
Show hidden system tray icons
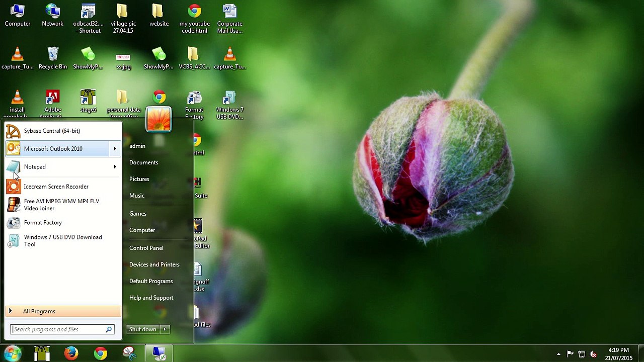pos(558,354)
